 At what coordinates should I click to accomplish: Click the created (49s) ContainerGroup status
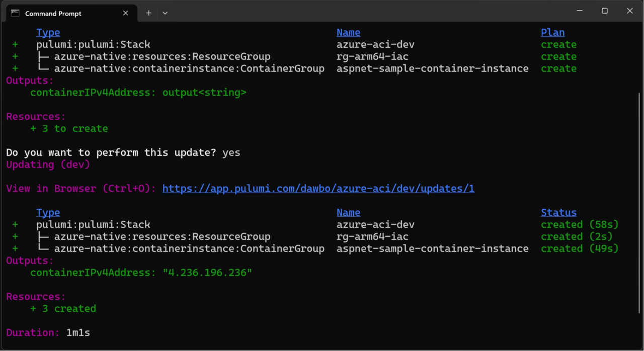pyautogui.click(x=580, y=248)
